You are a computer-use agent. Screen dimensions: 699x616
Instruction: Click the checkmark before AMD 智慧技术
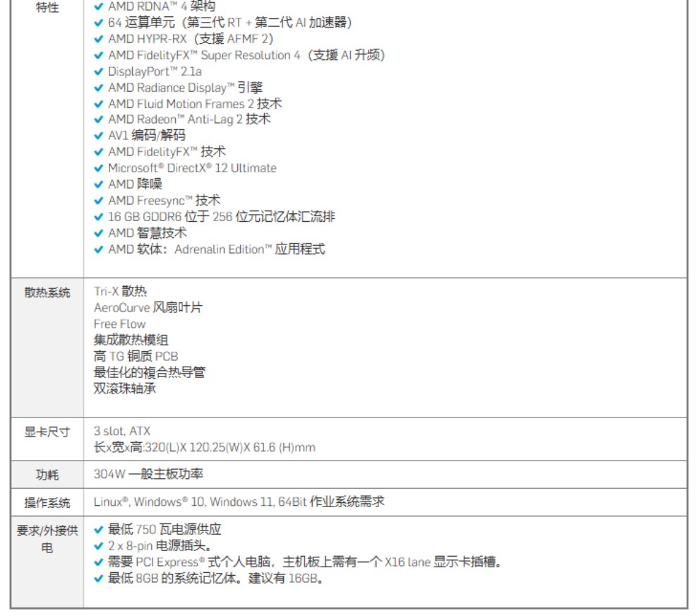(99, 233)
